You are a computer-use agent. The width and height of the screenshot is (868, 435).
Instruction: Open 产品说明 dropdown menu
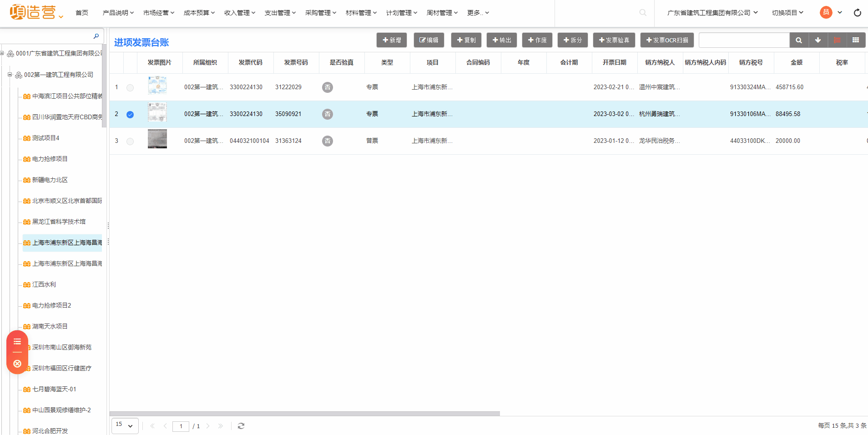pyautogui.click(x=118, y=13)
